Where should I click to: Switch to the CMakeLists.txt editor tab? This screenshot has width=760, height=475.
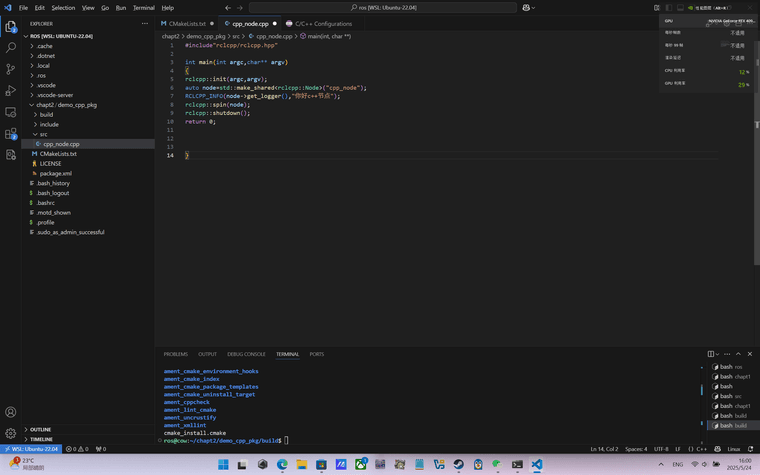click(188, 24)
